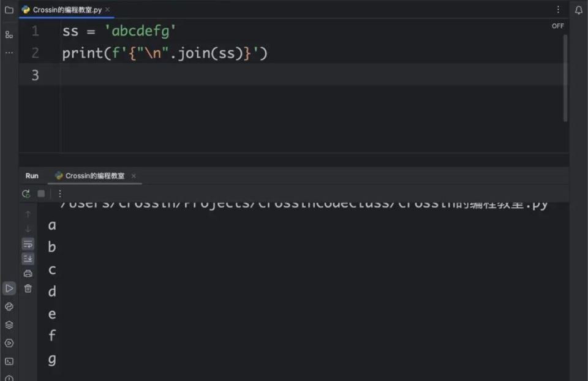The height and width of the screenshot is (381, 588).
Task: Open the Project folder tool window
Action: [9, 10]
